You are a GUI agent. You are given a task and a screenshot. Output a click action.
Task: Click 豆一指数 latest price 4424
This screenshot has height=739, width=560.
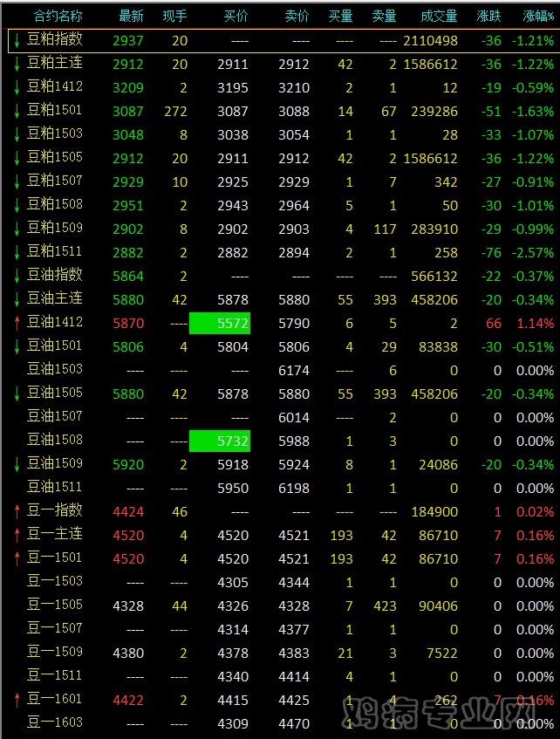coord(128,512)
